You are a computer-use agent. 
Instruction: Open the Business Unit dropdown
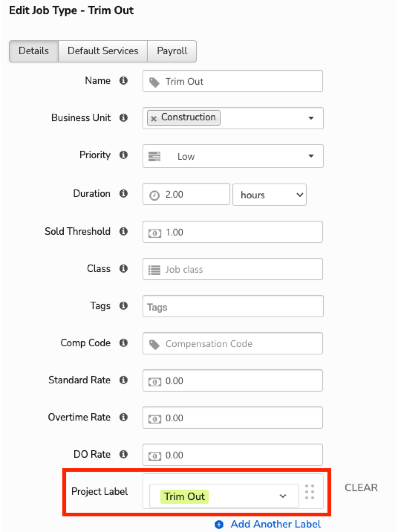click(x=311, y=118)
